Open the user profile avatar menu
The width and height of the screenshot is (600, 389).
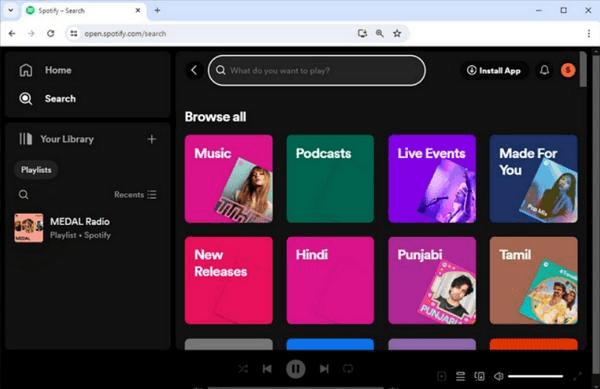pyautogui.click(x=568, y=70)
